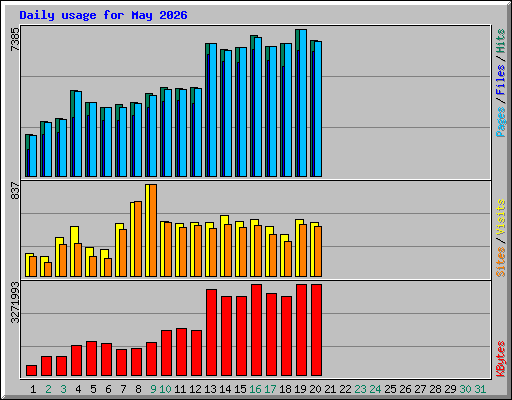The width and height of the screenshot is (512, 400).
Task: Click the day 19 hits bar
Action: 297,103
